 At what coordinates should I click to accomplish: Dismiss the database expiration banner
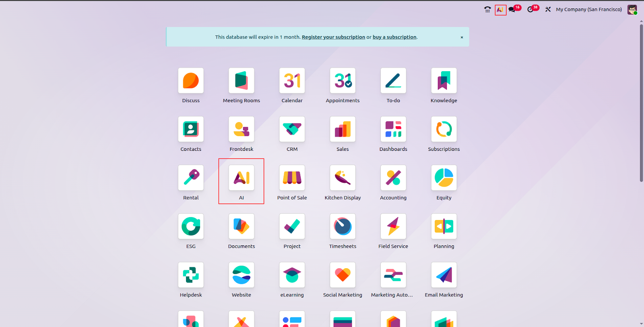click(x=462, y=37)
